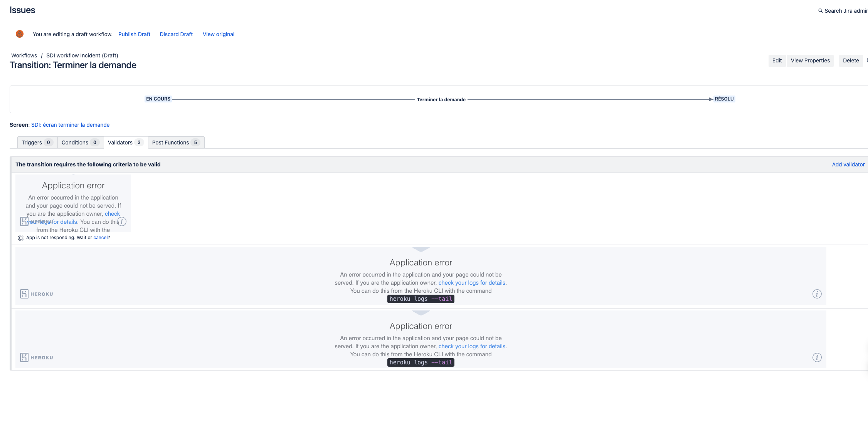Open SDI: écran terminer la demande screen link
The image size is (868, 426).
(70, 125)
